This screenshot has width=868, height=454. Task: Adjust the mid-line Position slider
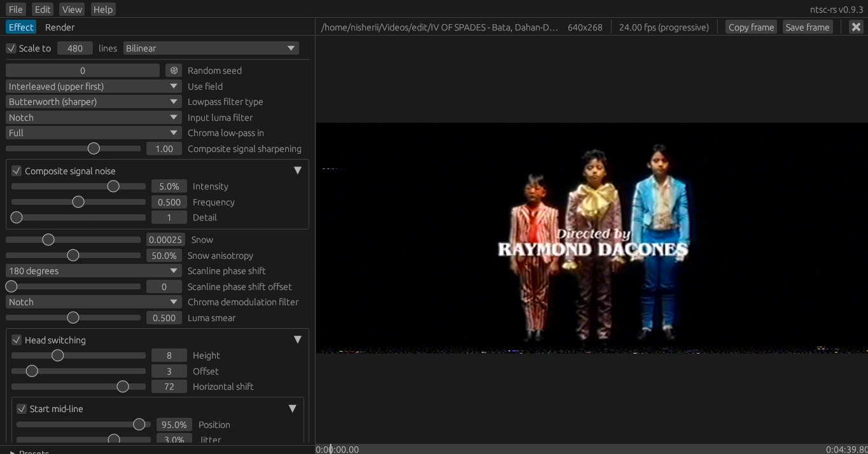pos(83,425)
